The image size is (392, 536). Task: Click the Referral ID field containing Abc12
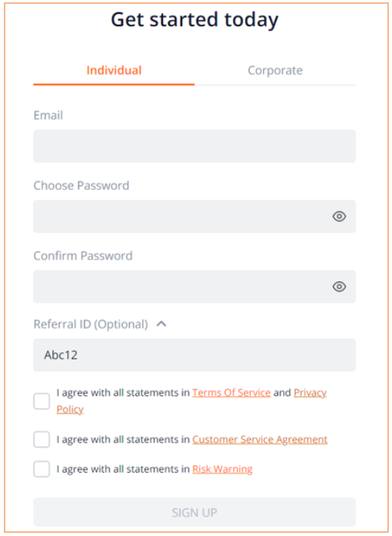194,355
